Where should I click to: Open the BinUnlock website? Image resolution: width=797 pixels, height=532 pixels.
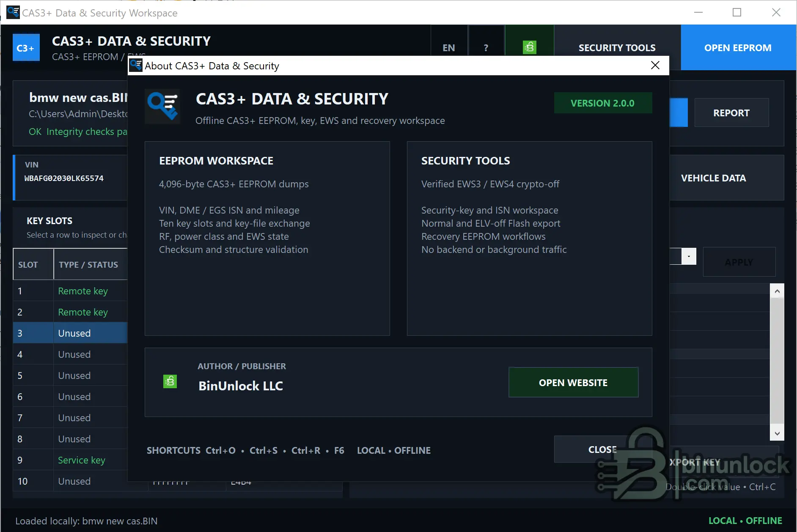[573, 382]
